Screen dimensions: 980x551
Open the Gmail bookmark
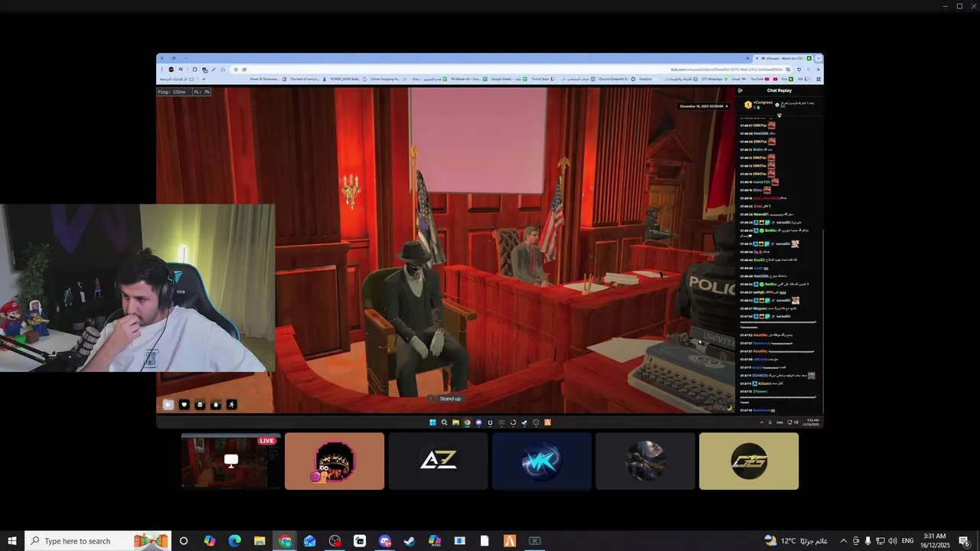[x=738, y=79]
